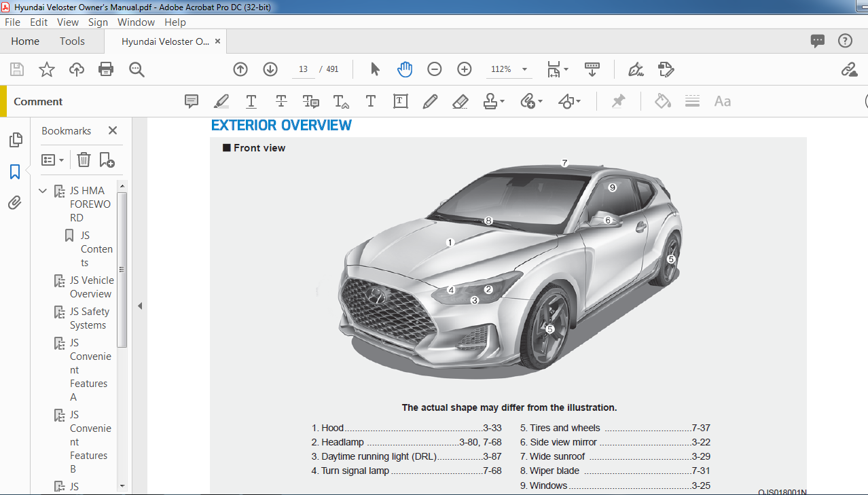Open the find text magnifier
This screenshot has width=868, height=495.
pyautogui.click(x=137, y=69)
